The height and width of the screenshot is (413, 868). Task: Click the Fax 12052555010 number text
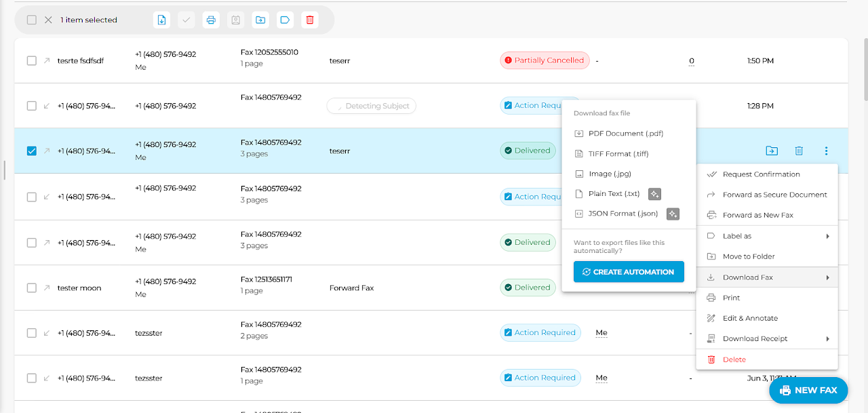point(269,52)
